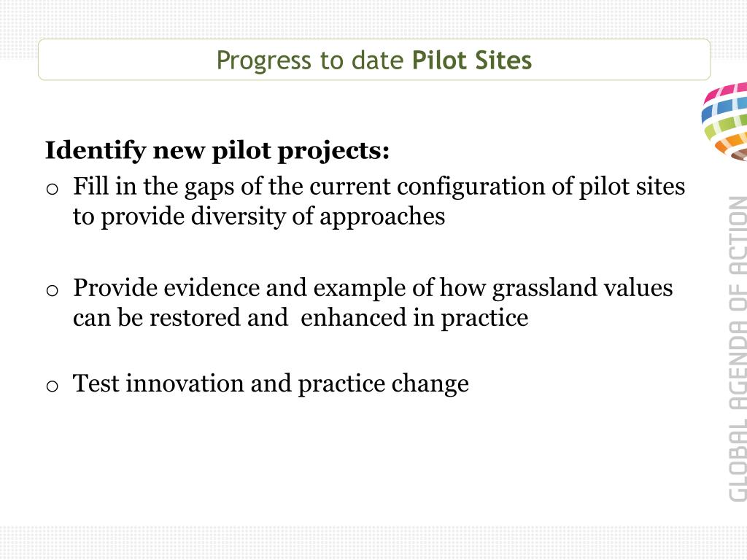Click the line "can be restored and enhanced in practice"
The height and width of the screenshot is (560, 747).
(301, 318)
